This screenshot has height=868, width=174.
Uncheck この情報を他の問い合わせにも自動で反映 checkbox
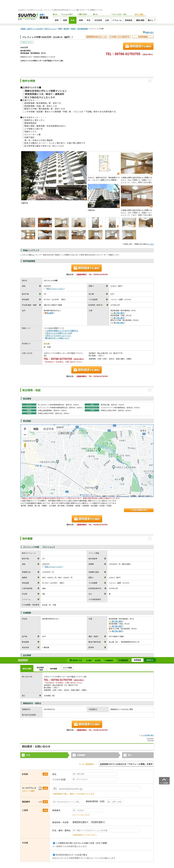click(x=54, y=843)
